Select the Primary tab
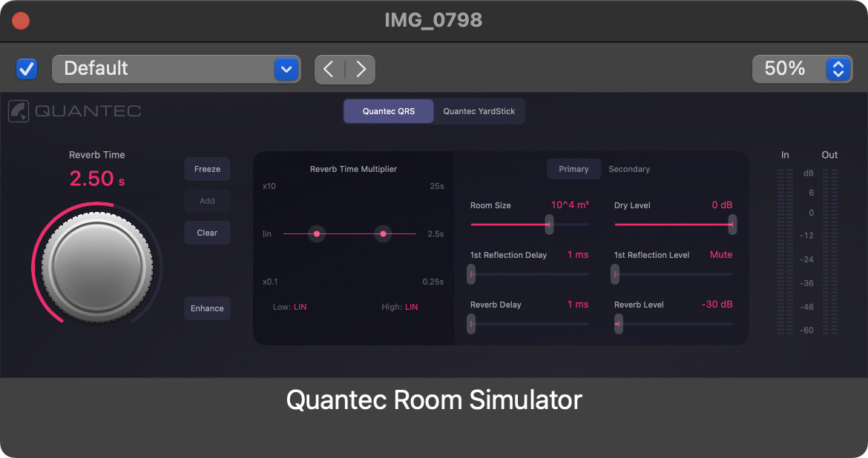Image resolution: width=868 pixels, height=458 pixels. [573, 169]
